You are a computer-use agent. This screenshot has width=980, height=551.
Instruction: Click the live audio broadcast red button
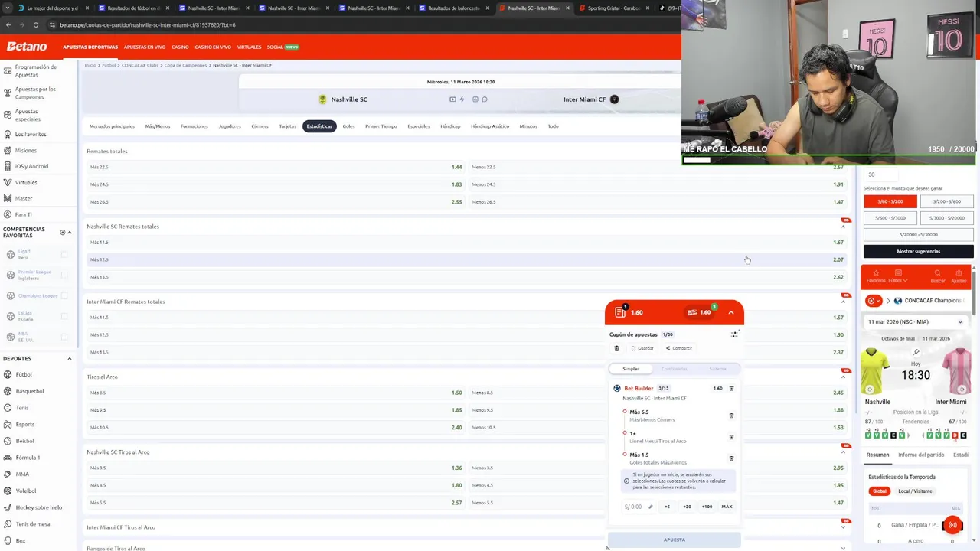(952, 525)
